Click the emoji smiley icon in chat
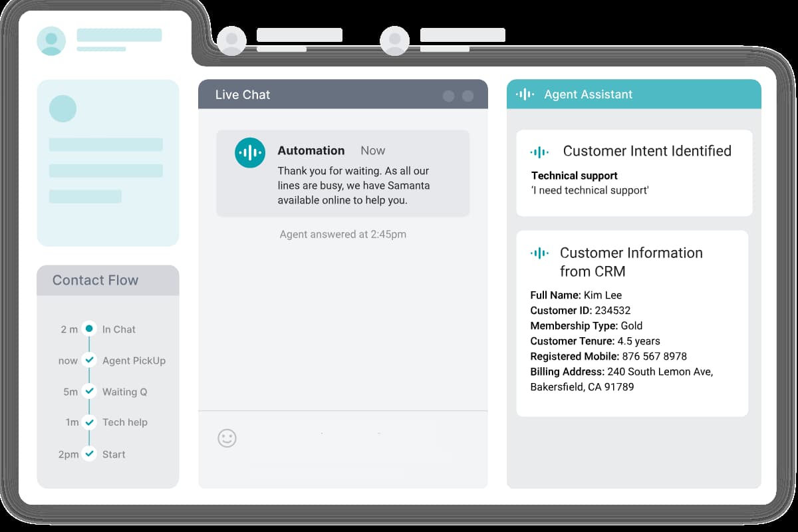The width and height of the screenshot is (798, 532). coord(227,438)
